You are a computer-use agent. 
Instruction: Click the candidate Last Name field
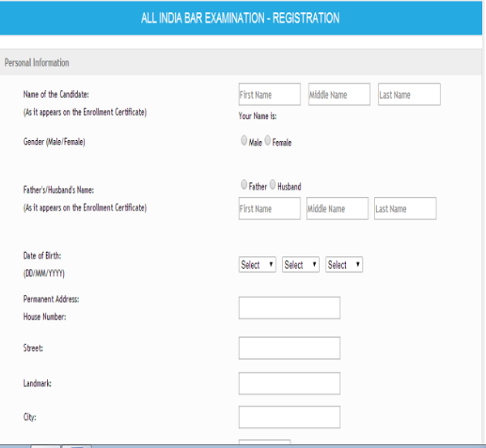coord(409,95)
